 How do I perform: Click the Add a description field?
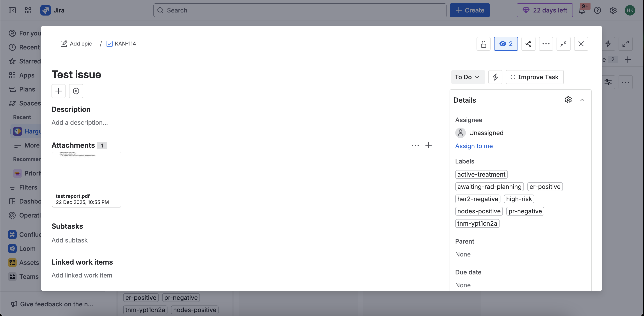(80, 123)
